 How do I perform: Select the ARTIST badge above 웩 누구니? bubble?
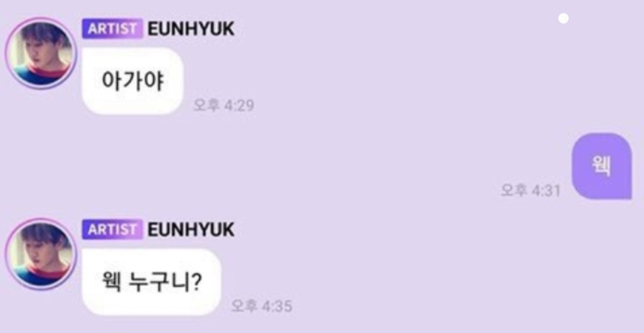113,230
